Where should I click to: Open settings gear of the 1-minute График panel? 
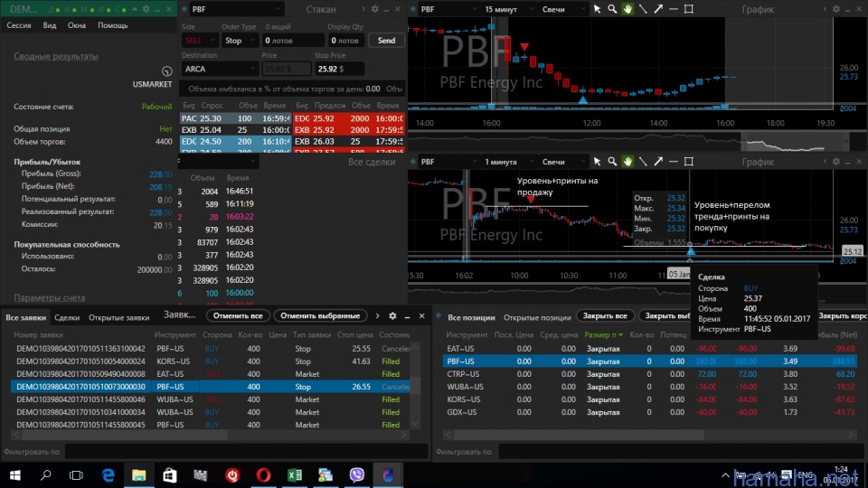coord(835,162)
